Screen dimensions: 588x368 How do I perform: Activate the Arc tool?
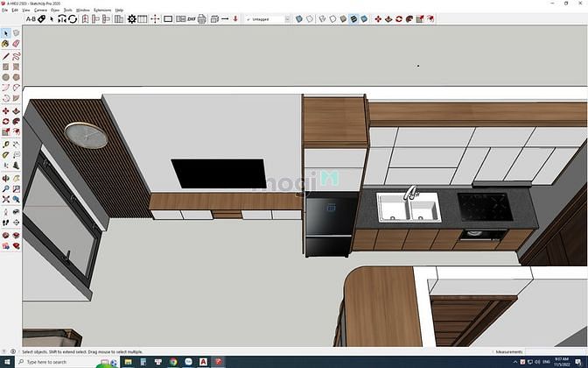click(x=5, y=88)
